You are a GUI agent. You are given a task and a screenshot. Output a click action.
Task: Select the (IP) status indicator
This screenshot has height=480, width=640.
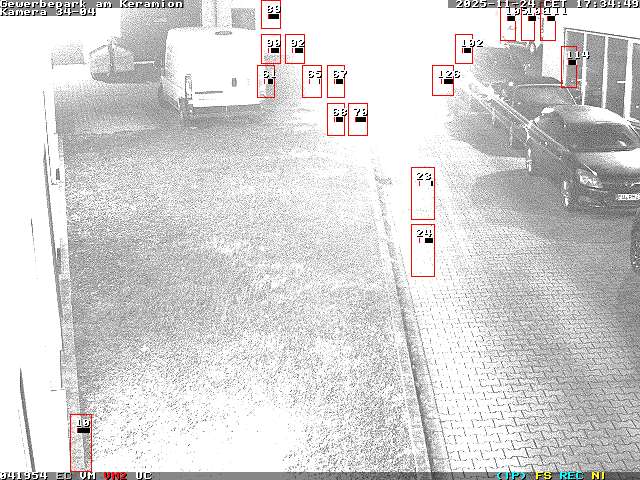(513, 475)
